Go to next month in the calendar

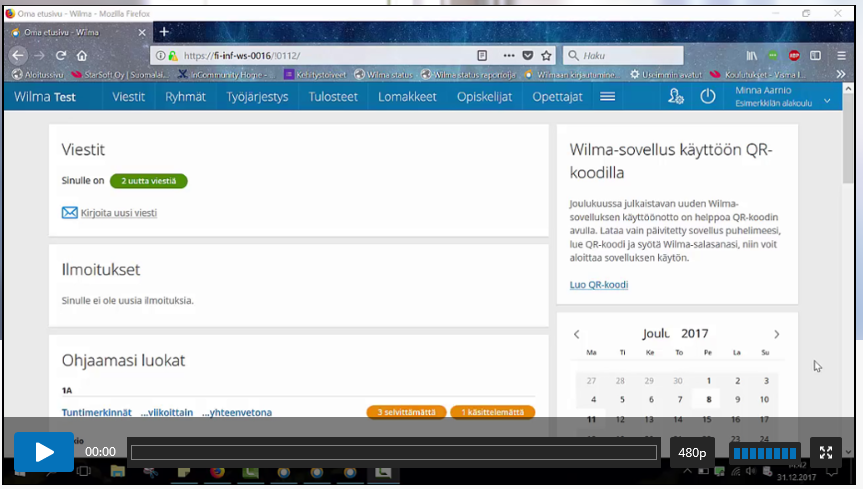[777, 334]
